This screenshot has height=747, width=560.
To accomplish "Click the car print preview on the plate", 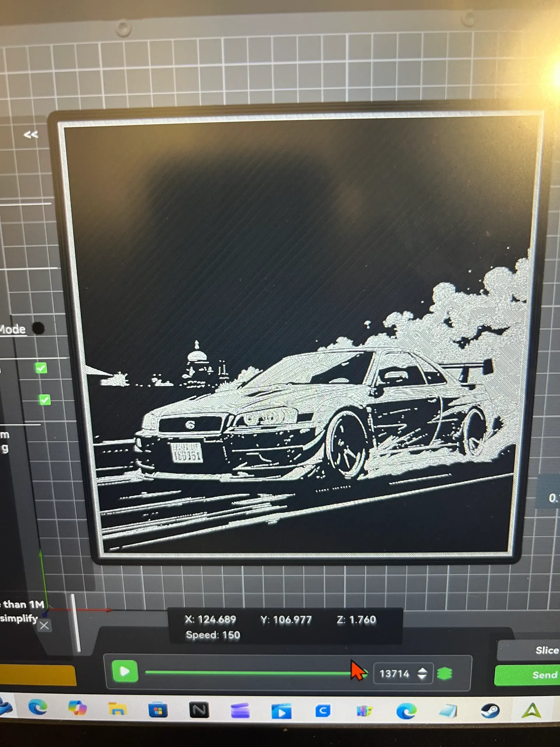I will tap(297, 338).
